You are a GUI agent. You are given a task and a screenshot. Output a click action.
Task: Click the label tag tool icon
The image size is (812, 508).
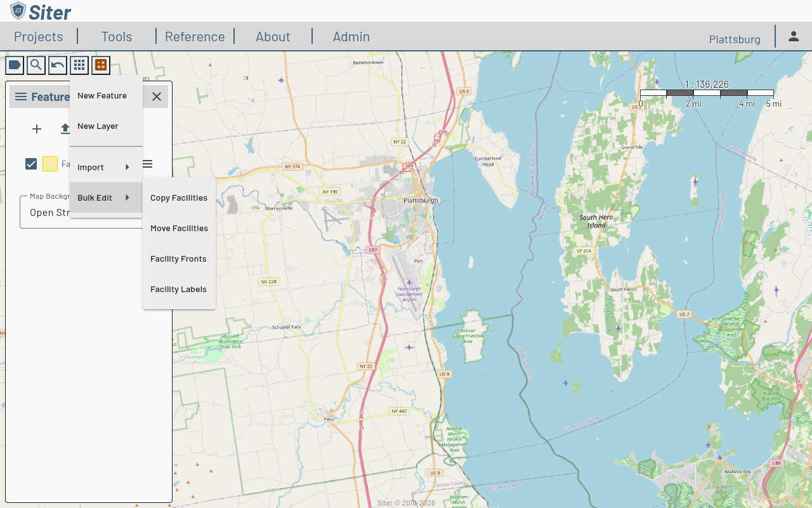point(15,65)
